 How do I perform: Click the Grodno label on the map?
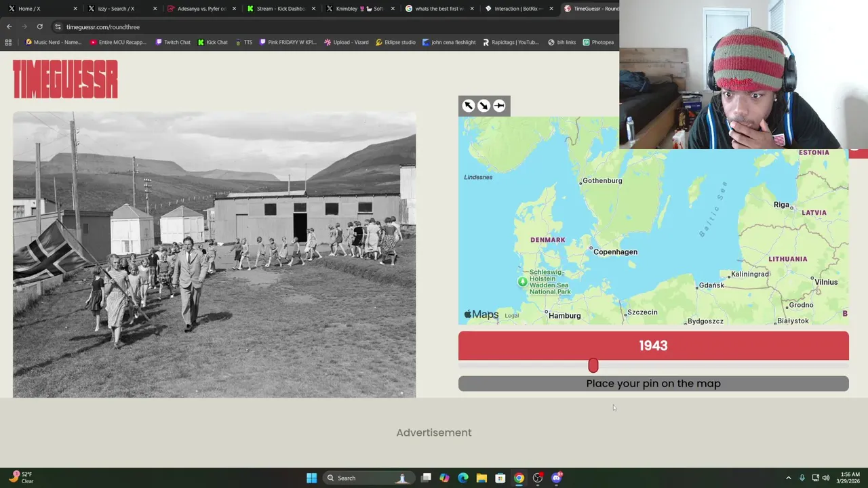pyautogui.click(x=801, y=305)
